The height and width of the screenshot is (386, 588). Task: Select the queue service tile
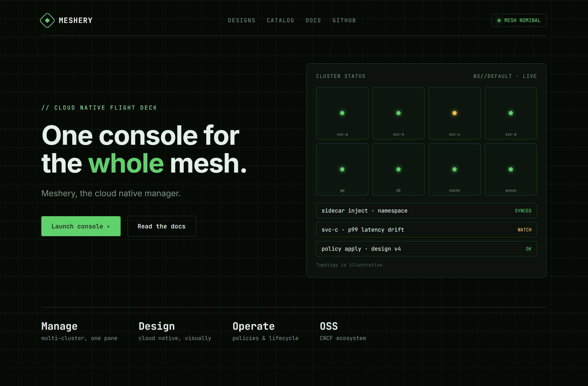(511, 169)
